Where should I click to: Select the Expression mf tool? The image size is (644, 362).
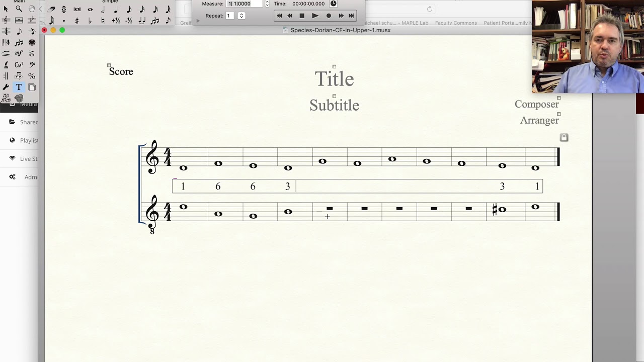19,53
